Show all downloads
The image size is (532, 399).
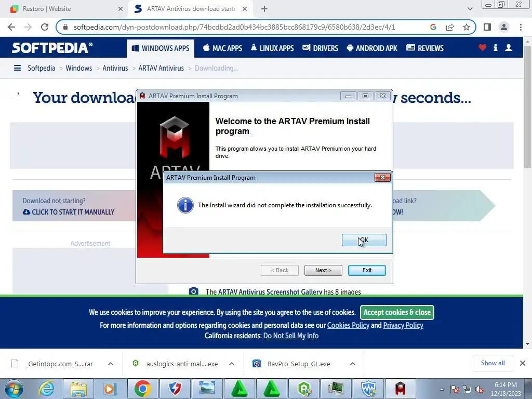pyautogui.click(x=493, y=363)
